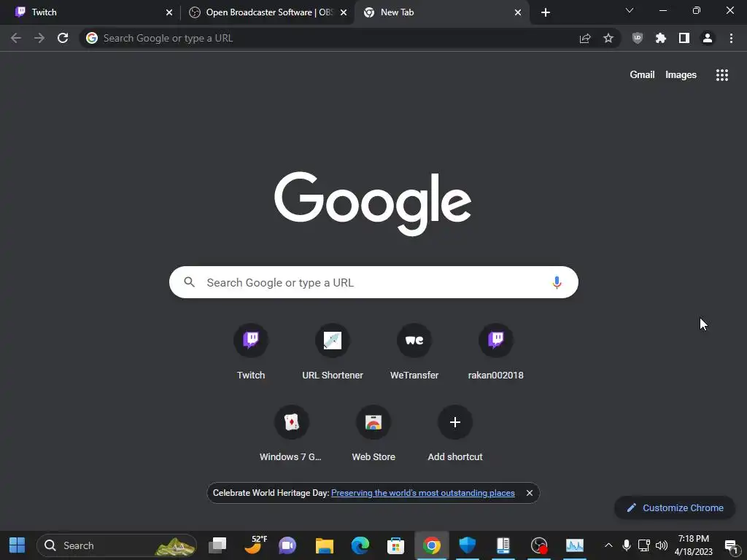Start voice search with microphone icon

(557, 282)
